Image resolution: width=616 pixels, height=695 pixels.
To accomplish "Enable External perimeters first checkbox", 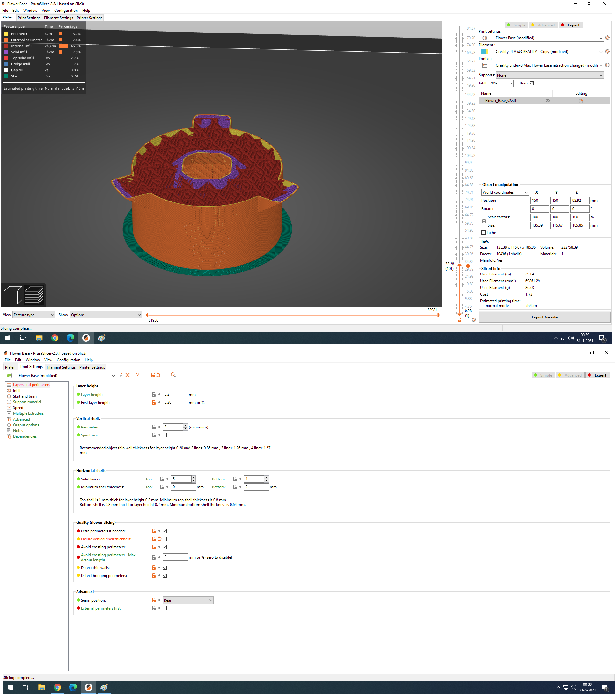I will coord(165,608).
